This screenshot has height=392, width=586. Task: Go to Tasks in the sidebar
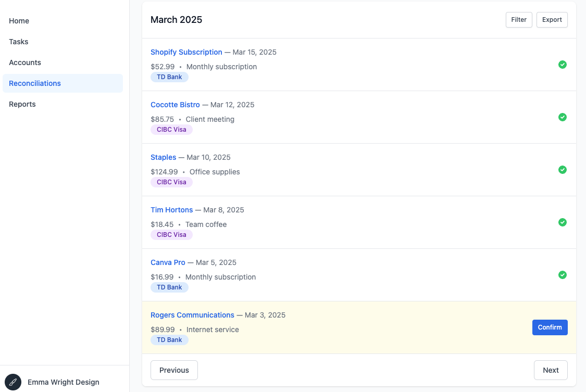point(63,42)
